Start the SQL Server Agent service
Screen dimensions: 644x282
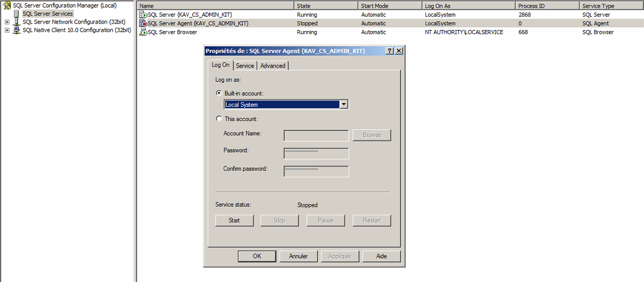coord(234,220)
